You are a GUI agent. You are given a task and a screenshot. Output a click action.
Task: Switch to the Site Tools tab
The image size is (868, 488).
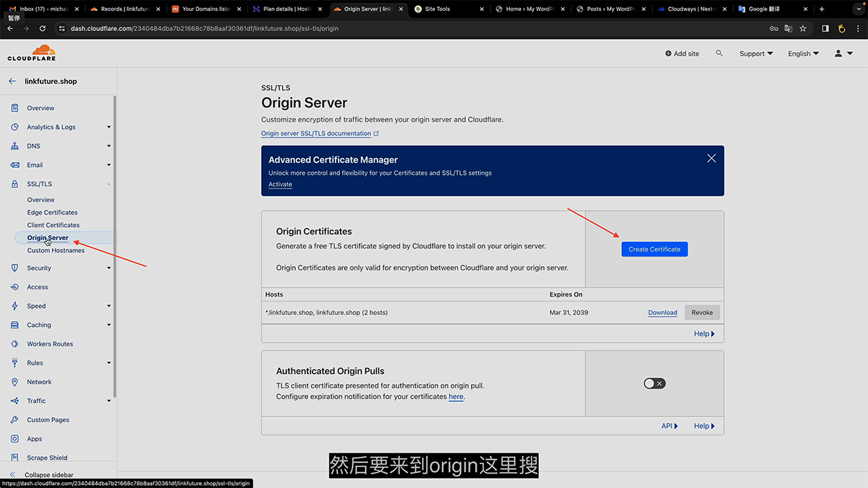coord(449,9)
